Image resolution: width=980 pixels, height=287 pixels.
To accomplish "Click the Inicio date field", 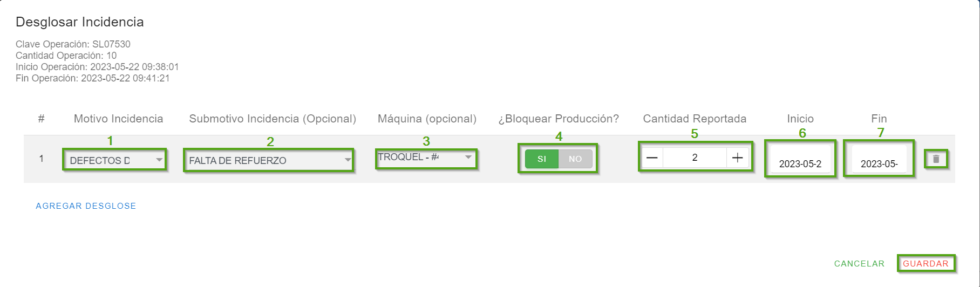I will 800,163.
